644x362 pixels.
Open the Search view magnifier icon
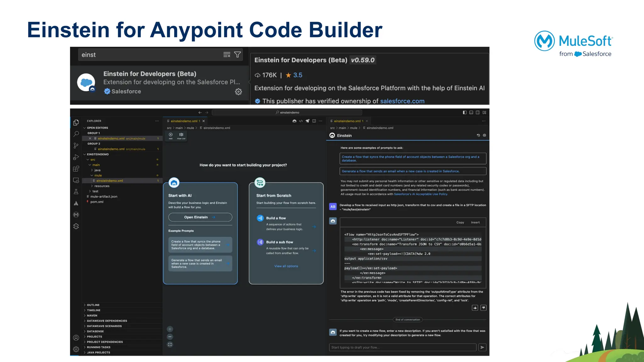coord(76,134)
